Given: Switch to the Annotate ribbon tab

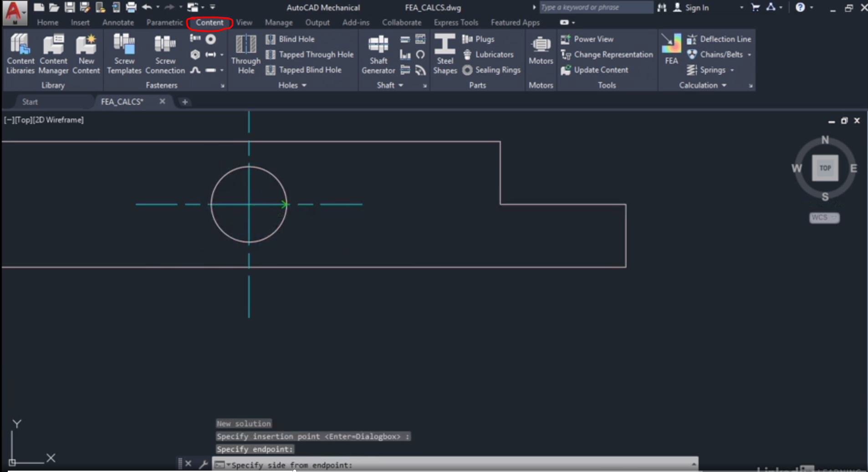Looking at the screenshot, I should tap(118, 22).
